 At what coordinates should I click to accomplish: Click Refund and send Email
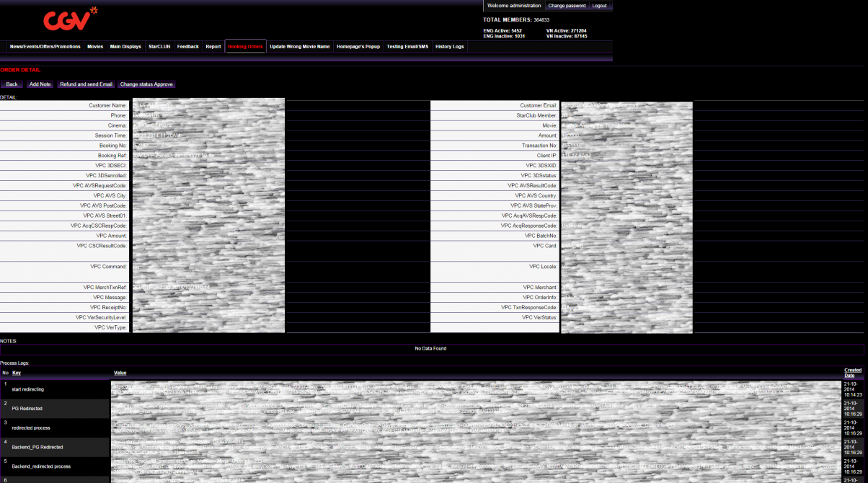(x=87, y=84)
